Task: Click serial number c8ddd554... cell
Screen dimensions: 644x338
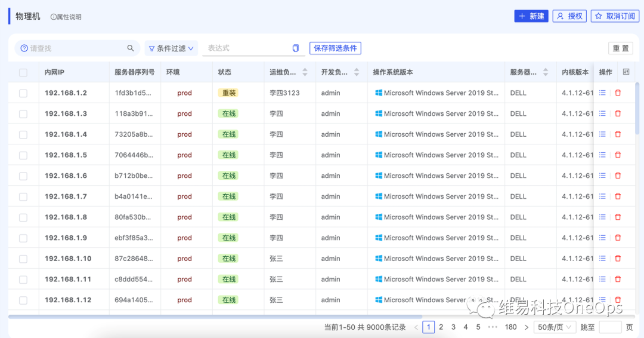Action: (x=134, y=279)
